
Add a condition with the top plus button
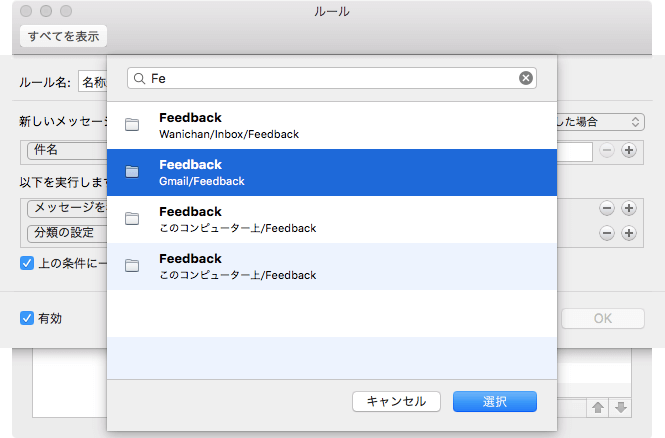point(629,150)
